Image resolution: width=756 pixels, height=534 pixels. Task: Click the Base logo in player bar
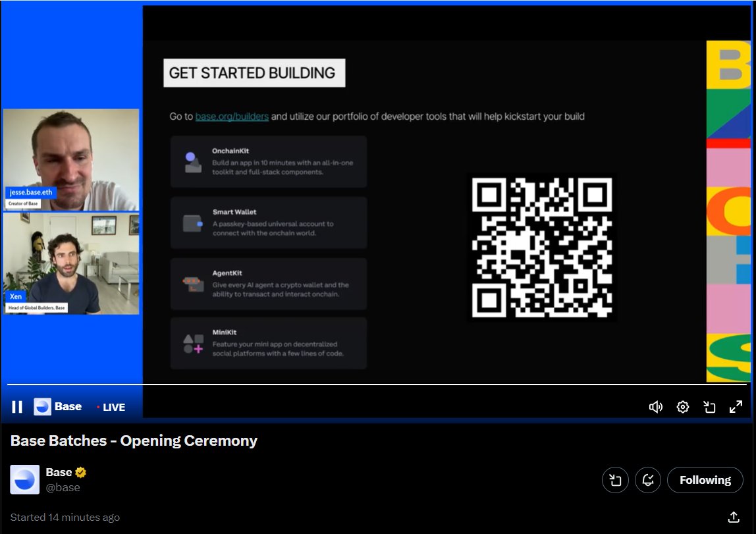point(42,407)
